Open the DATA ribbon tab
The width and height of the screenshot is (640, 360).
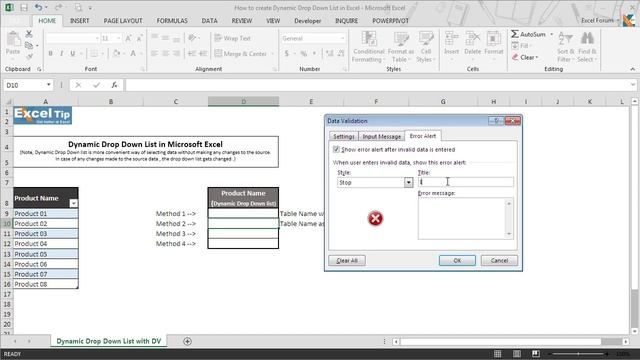(x=209, y=20)
